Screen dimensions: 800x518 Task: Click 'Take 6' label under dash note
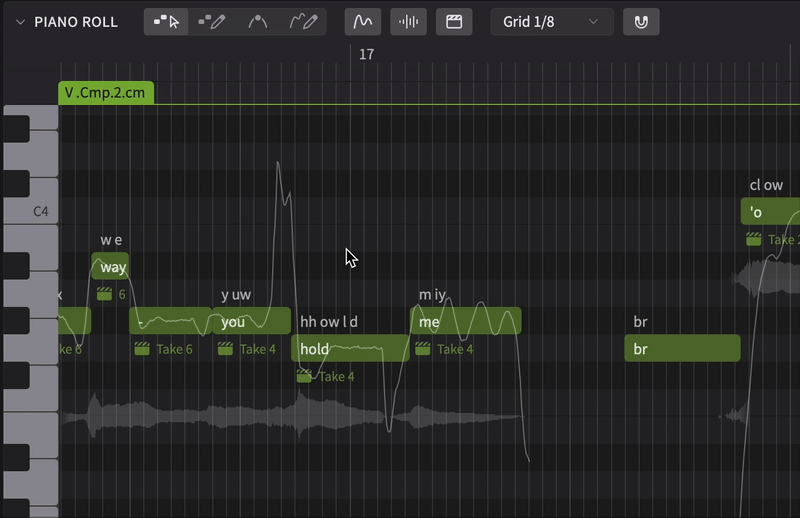(x=174, y=349)
